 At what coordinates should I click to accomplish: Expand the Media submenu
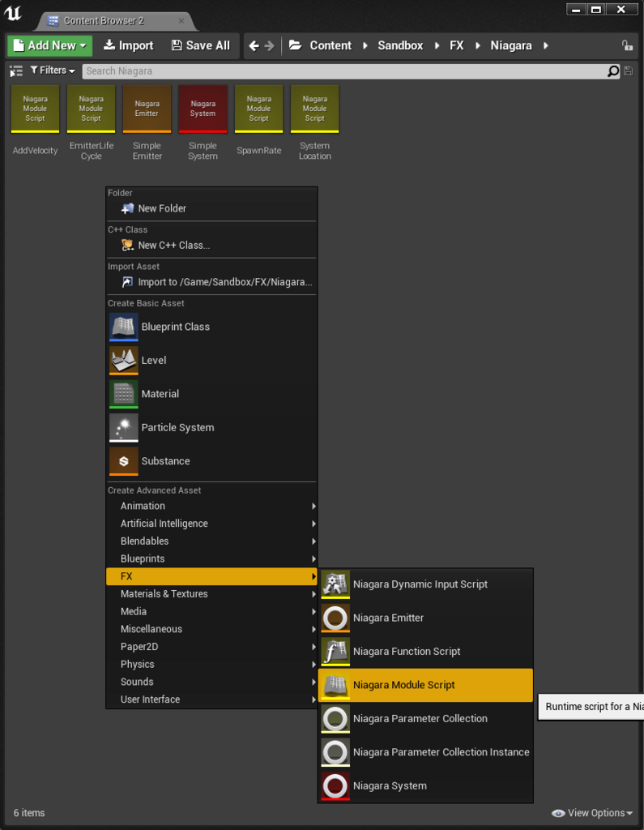(x=211, y=611)
